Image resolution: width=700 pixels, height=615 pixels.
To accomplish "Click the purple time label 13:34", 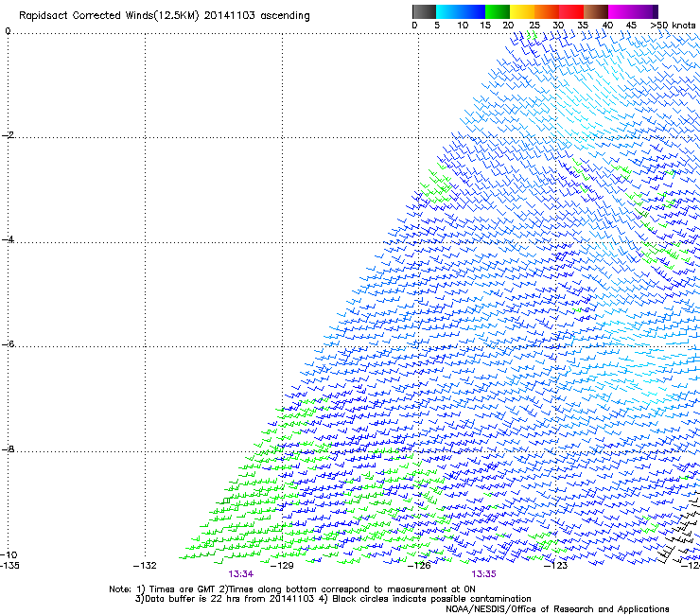I will click(240, 574).
